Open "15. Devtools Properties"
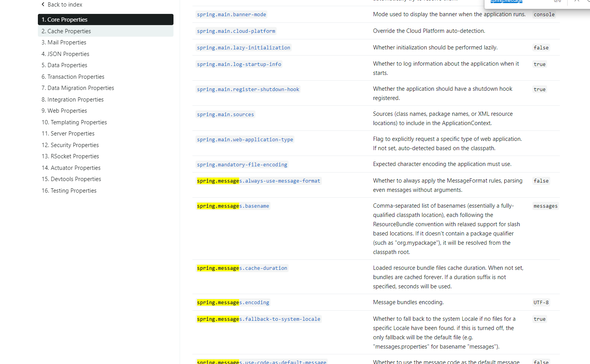 [x=71, y=179]
